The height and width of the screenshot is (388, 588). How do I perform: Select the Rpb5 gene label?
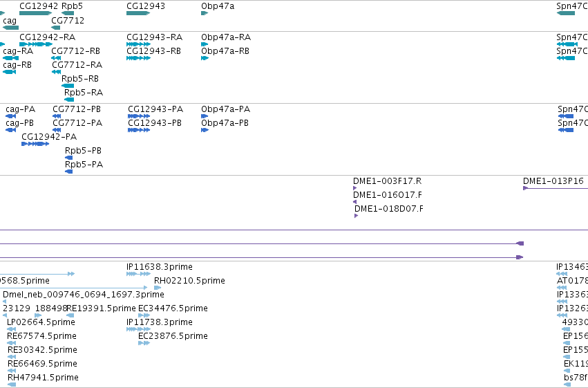(72, 6)
